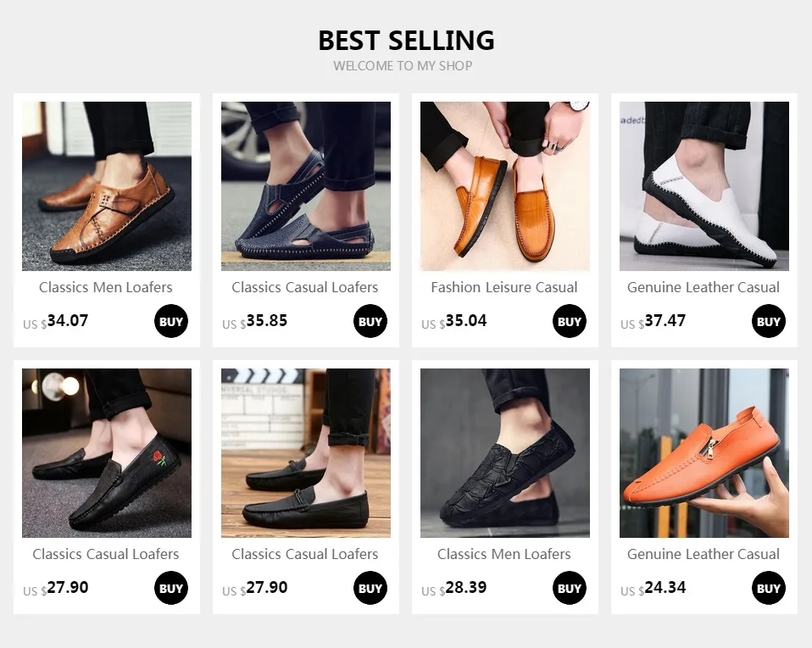Click BUY button for the $37.47 shoes
The height and width of the screenshot is (648, 812).
pyautogui.click(x=769, y=321)
